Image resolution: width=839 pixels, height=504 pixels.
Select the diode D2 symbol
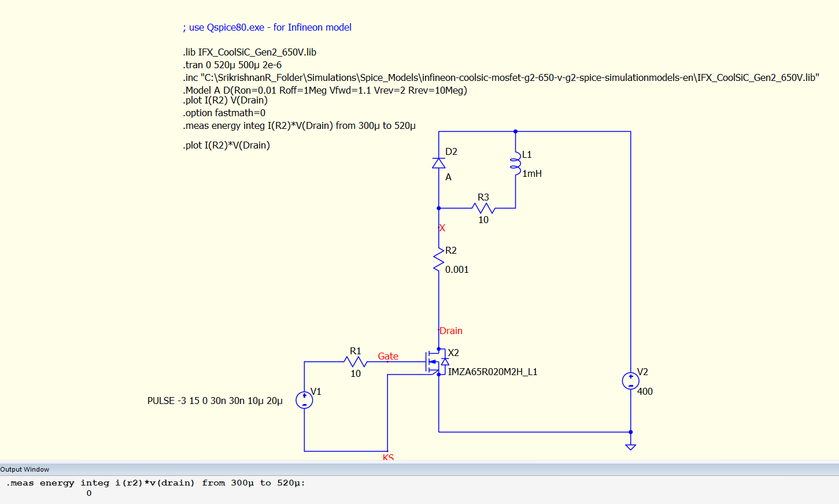click(x=439, y=163)
